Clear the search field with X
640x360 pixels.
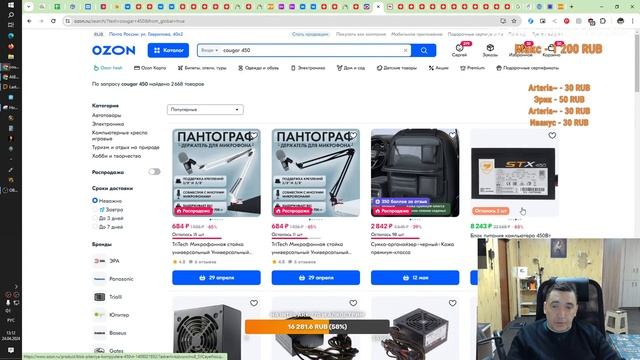(x=405, y=50)
